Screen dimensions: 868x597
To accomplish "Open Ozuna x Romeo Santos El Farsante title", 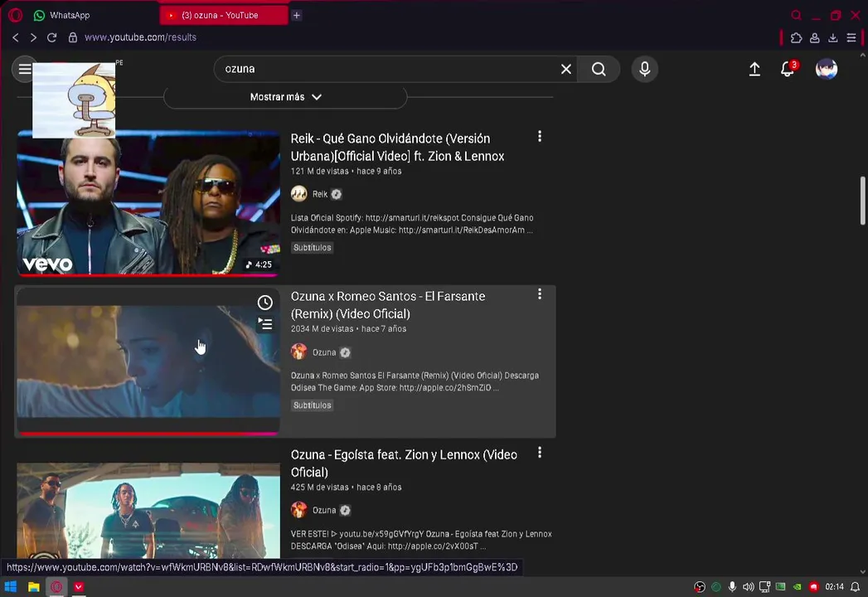I will pos(388,305).
